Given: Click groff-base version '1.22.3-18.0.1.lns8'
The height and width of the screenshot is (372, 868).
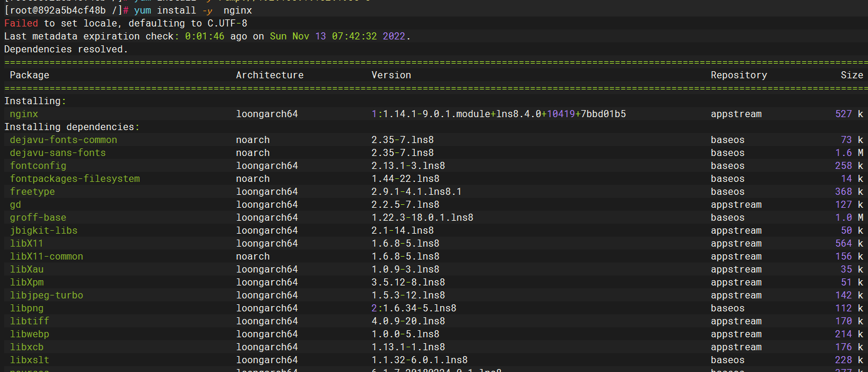Looking at the screenshot, I should tap(423, 217).
